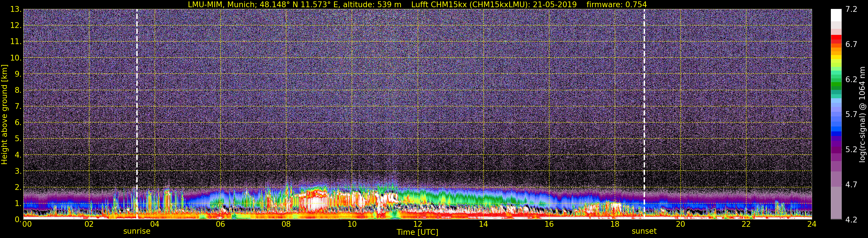Viewport: 868px width, 238px height.
Task: Click the plot title naming LMU-MIM, Munich
Action: pos(417,4)
